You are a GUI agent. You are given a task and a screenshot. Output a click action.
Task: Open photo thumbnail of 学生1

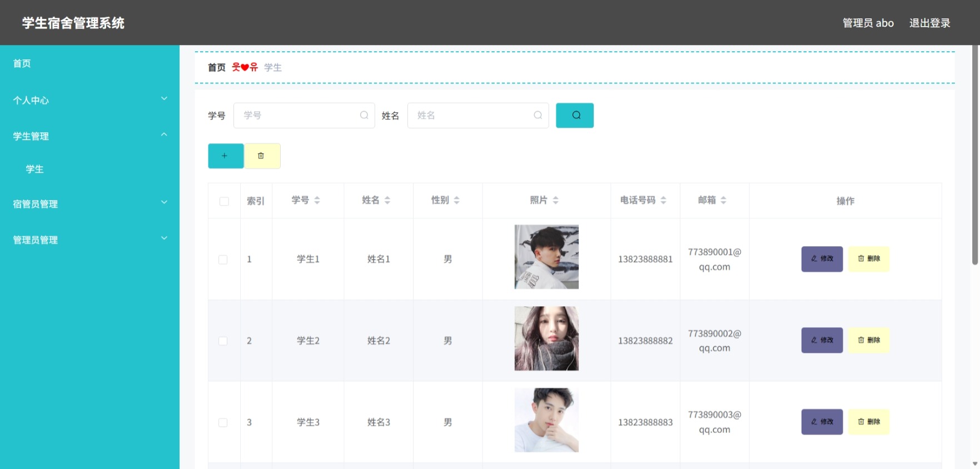point(546,257)
